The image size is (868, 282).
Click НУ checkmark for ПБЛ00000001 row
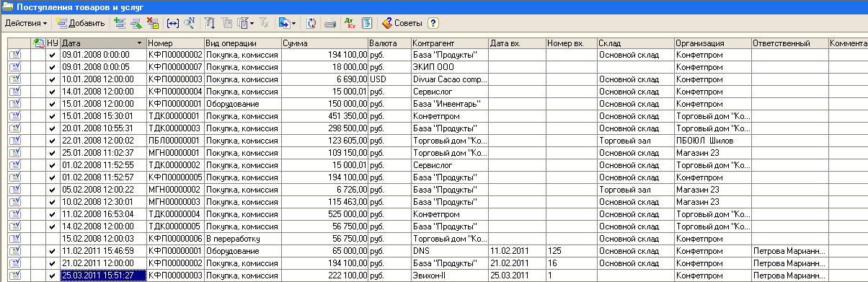pos(53,141)
